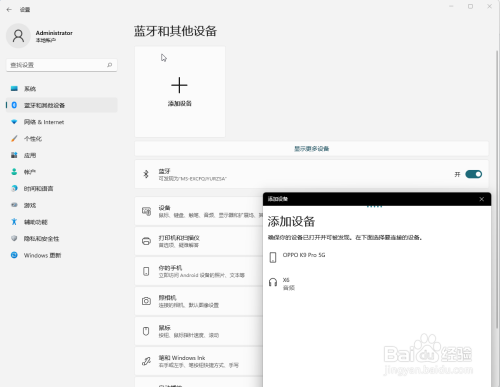Open 游戏 settings in the sidebar
The width and height of the screenshot is (500, 387).
[62, 205]
